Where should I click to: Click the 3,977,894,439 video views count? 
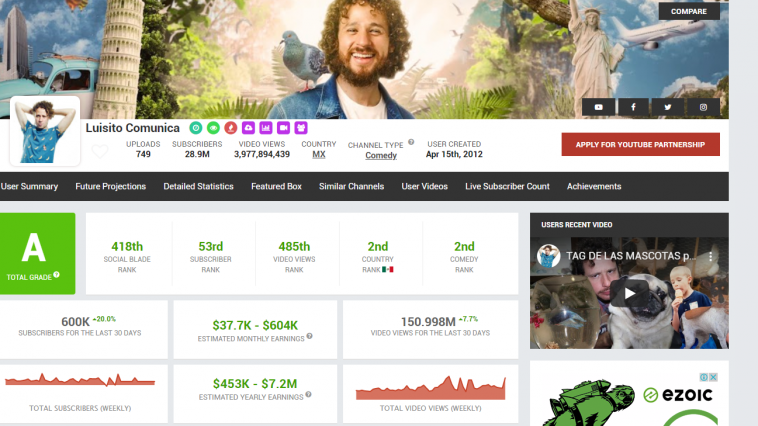tap(262, 154)
